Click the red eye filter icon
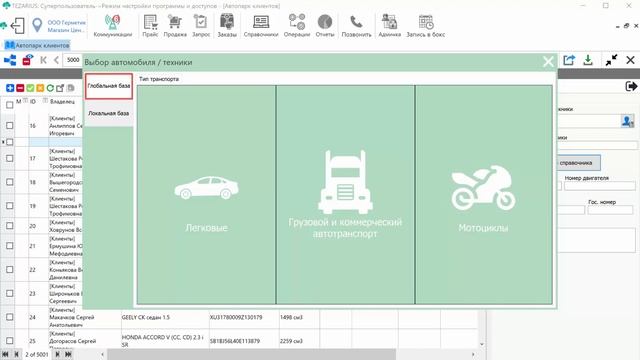Screen dimensions: 640x360 27,60
